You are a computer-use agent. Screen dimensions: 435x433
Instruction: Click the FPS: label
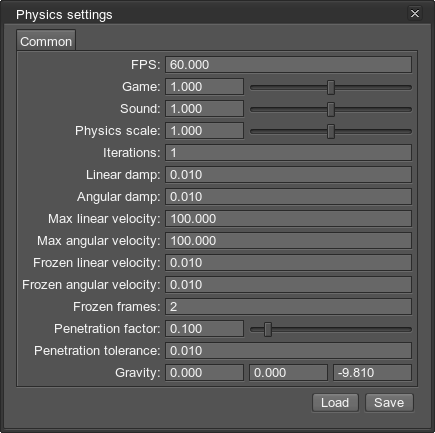(x=146, y=65)
